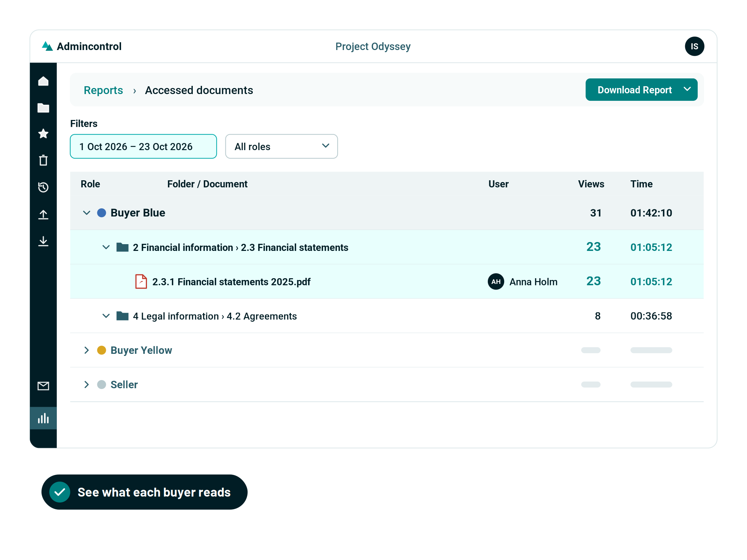This screenshot has height=560, width=747.
Task: Open Favorites star icon in sidebar
Action: coord(43,134)
